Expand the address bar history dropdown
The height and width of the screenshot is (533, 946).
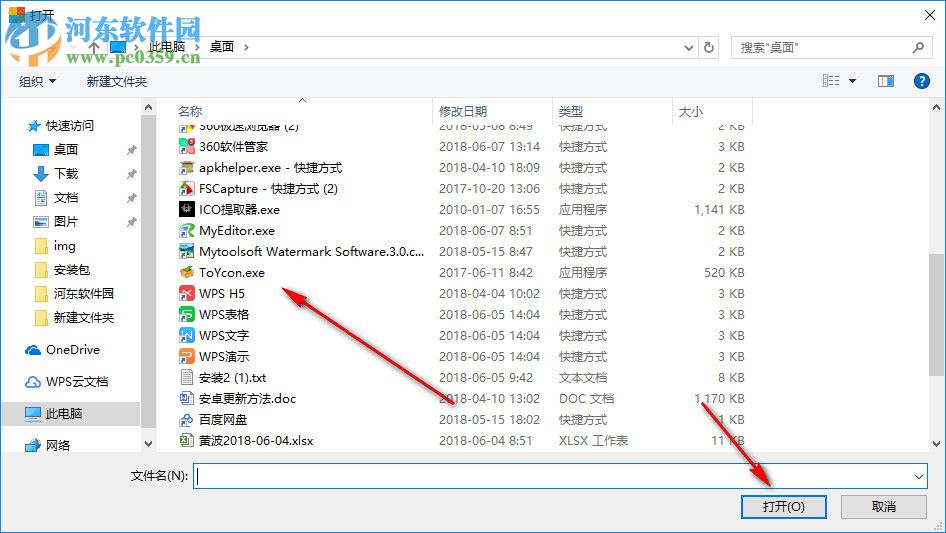point(688,47)
